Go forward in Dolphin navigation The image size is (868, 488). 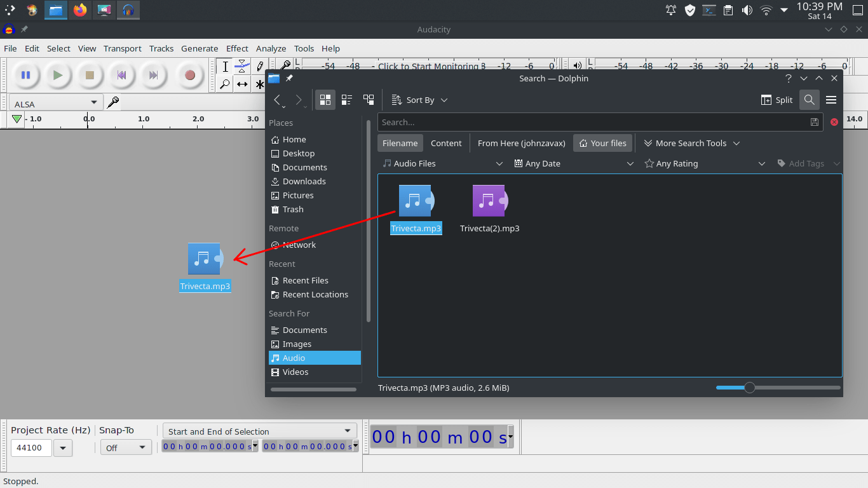point(299,100)
